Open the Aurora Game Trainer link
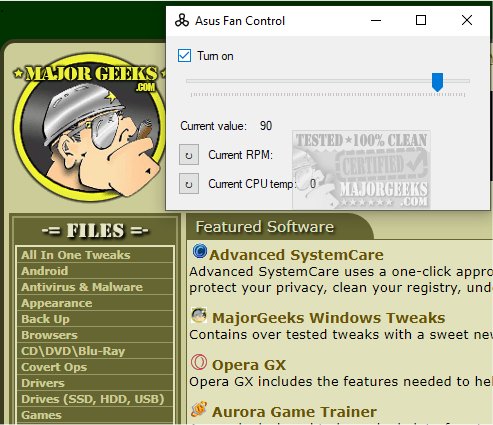Viewport: 493px width, 425px height. [295, 412]
